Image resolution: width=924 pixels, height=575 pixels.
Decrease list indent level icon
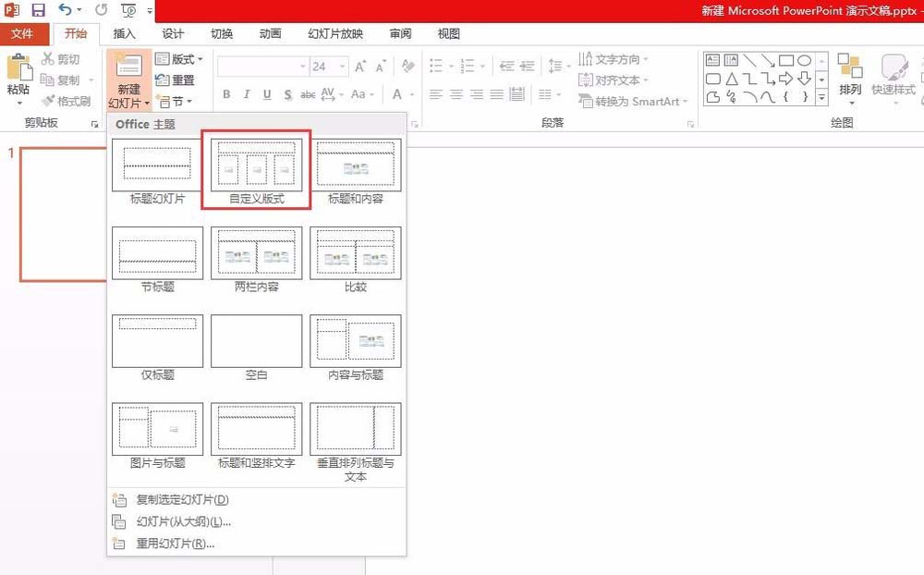(x=506, y=66)
